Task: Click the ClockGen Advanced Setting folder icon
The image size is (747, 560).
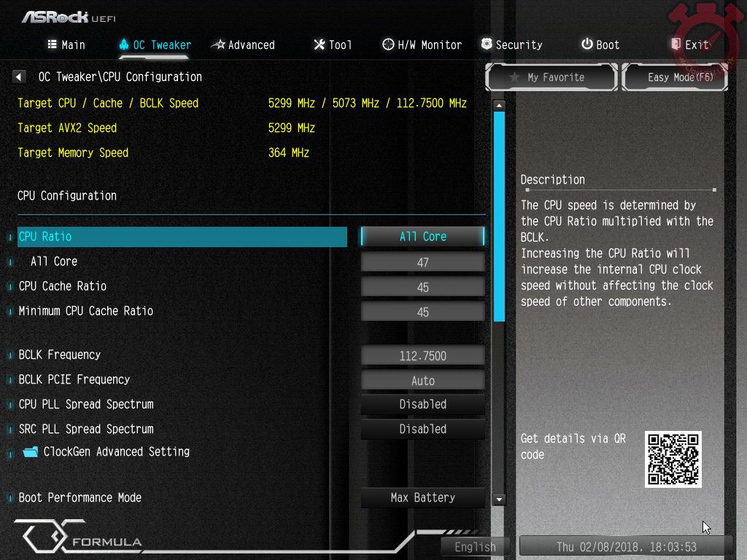Action: tap(30, 452)
